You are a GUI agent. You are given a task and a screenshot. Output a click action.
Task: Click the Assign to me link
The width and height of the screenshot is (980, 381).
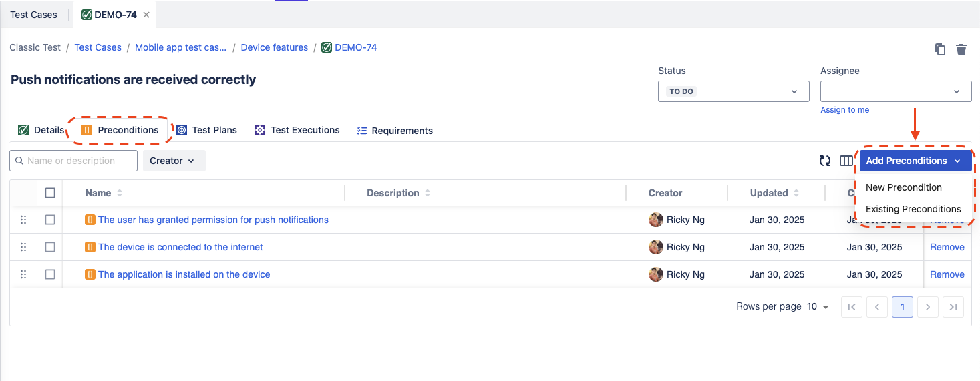click(844, 110)
